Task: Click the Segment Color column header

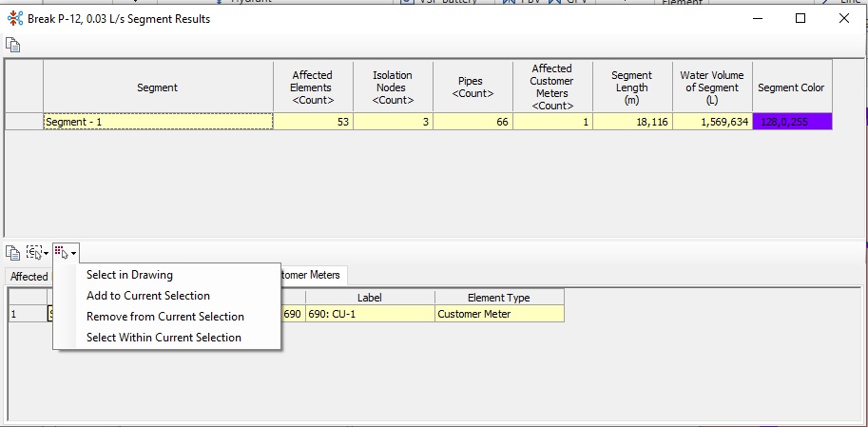Action: [792, 87]
